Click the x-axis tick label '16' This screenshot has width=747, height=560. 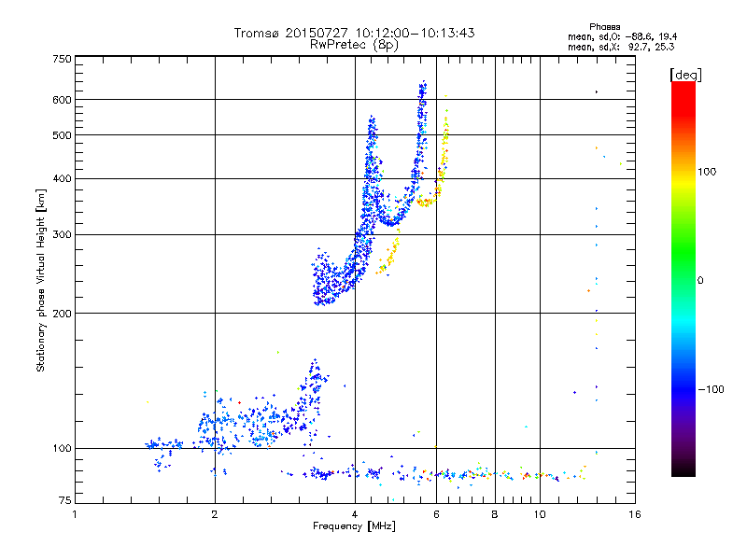[635, 514]
